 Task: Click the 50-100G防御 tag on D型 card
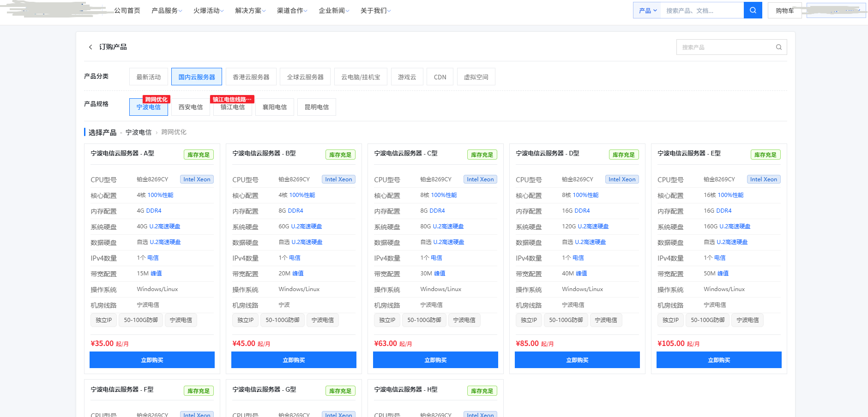coord(566,320)
